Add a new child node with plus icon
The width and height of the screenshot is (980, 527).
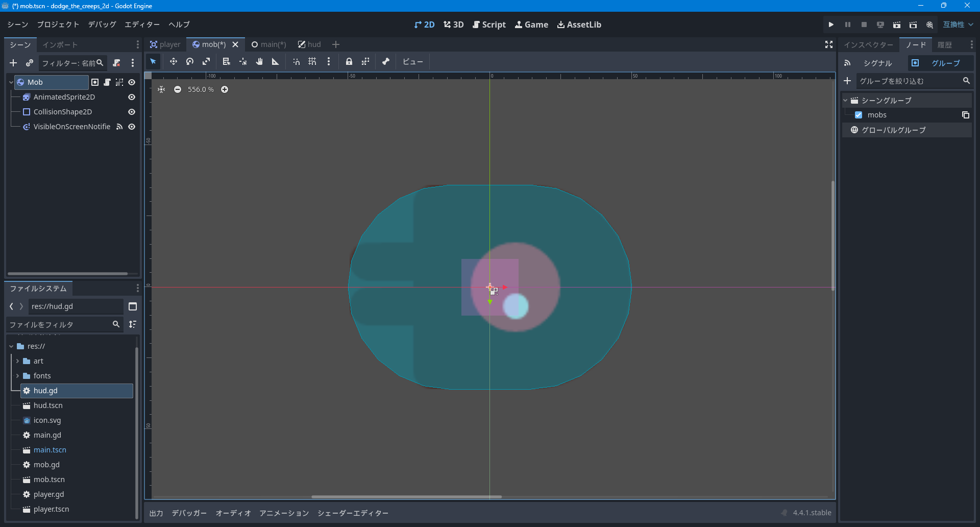[x=13, y=63]
